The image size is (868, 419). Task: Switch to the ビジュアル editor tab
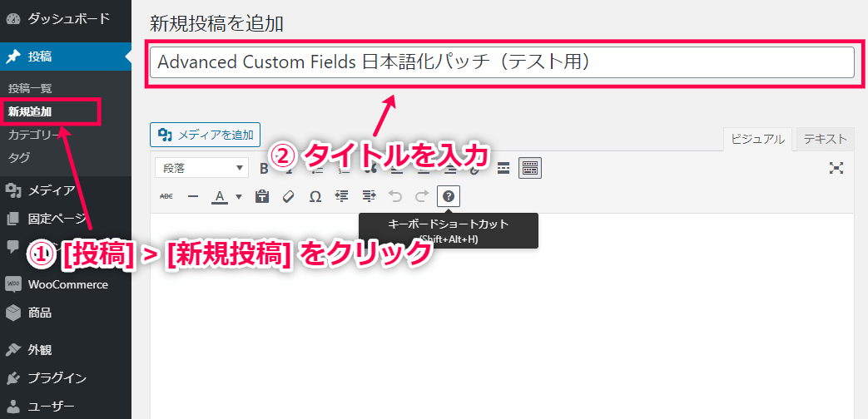point(757,140)
